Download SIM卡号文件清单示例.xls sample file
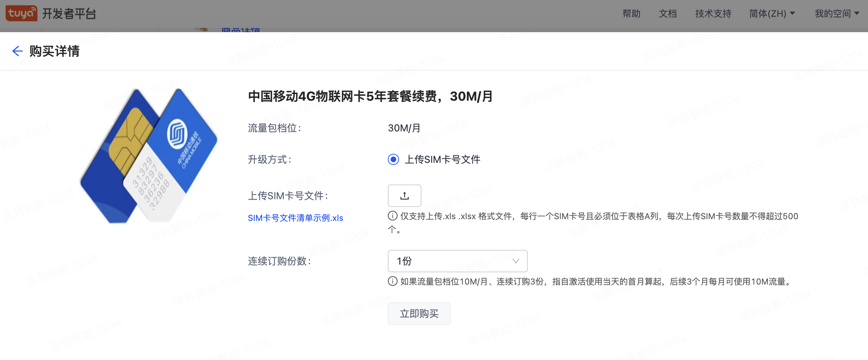The width and height of the screenshot is (868, 360). 295,218
